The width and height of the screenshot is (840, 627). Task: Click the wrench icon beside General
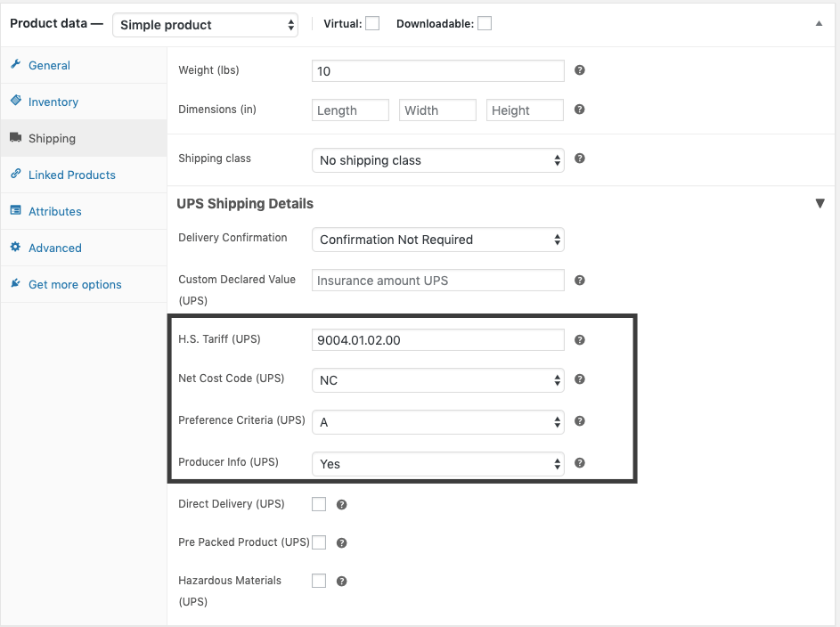(16, 64)
